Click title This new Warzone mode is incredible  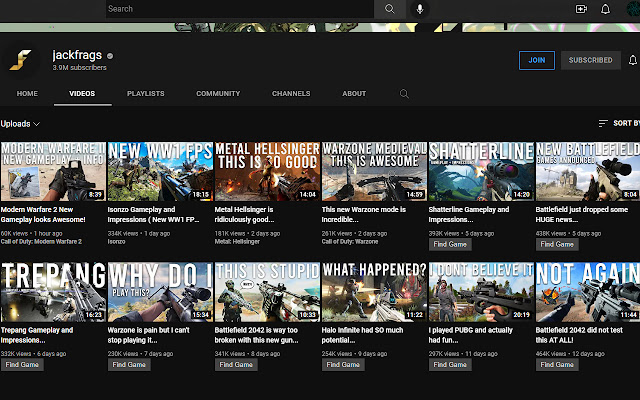(x=364, y=214)
